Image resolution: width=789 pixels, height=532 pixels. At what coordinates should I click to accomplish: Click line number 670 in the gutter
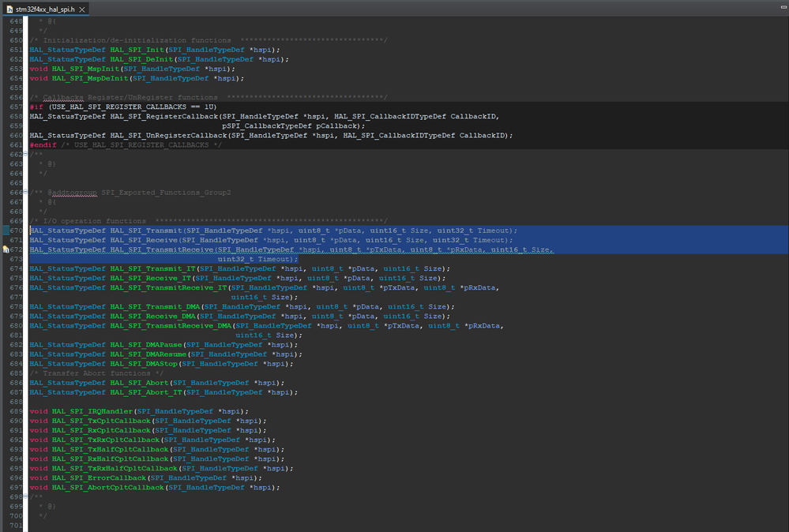[x=16, y=230]
